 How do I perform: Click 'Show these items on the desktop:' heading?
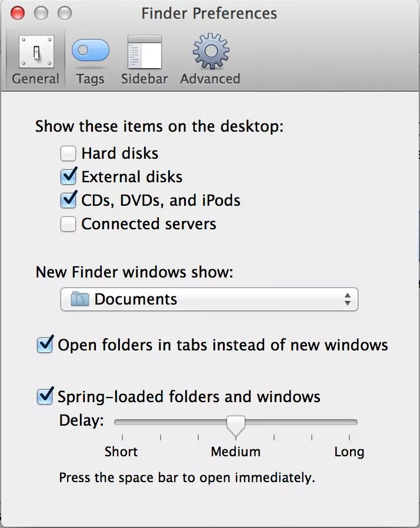click(x=159, y=126)
